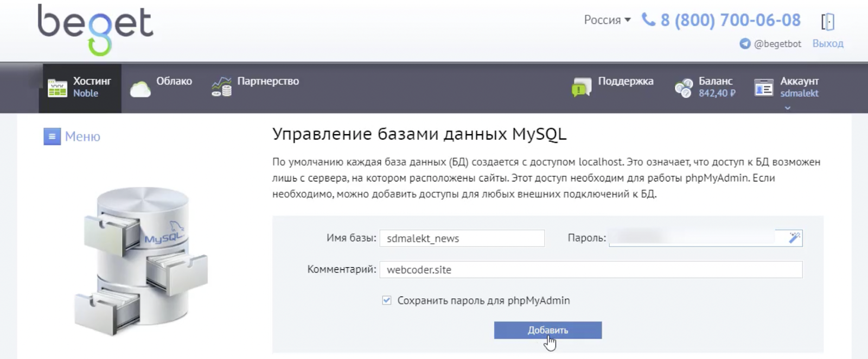Click the Добавить button

point(548,330)
